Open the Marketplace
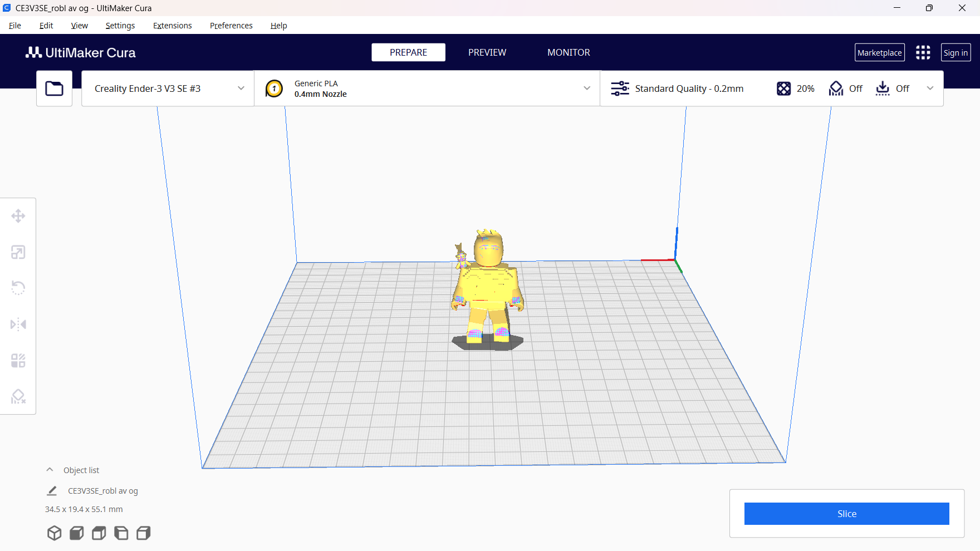 (x=880, y=52)
